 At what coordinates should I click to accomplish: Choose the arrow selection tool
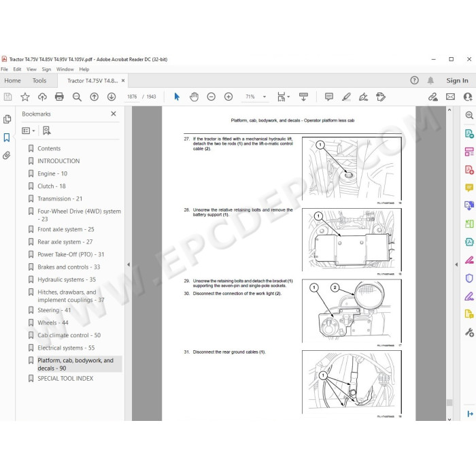coord(177,97)
